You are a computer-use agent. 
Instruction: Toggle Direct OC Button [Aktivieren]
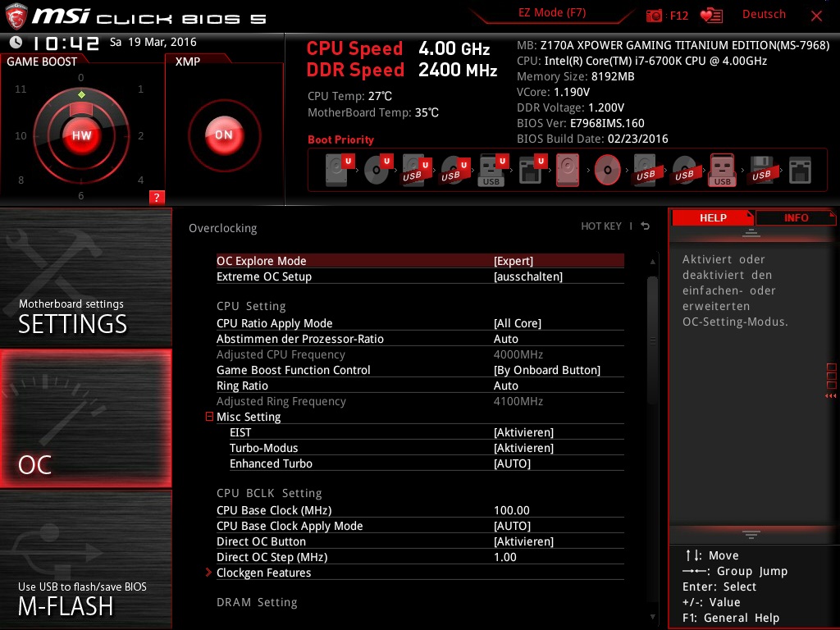pos(420,541)
